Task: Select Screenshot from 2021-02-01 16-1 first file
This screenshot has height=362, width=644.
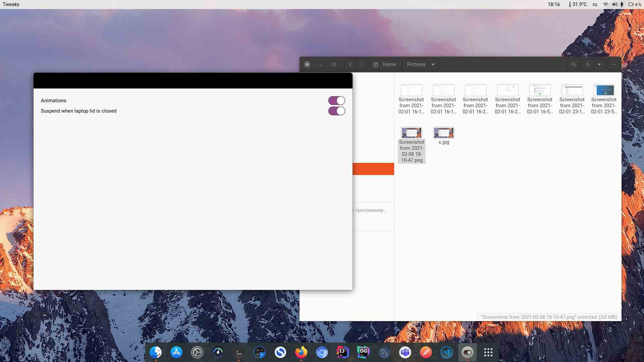Action: [x=412, y=99]
